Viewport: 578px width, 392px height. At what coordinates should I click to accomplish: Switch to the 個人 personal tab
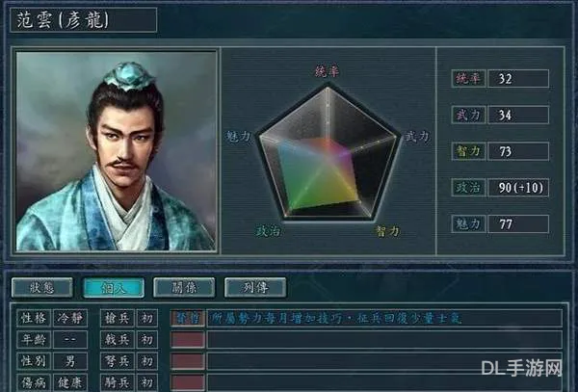[x=114, y=287]
